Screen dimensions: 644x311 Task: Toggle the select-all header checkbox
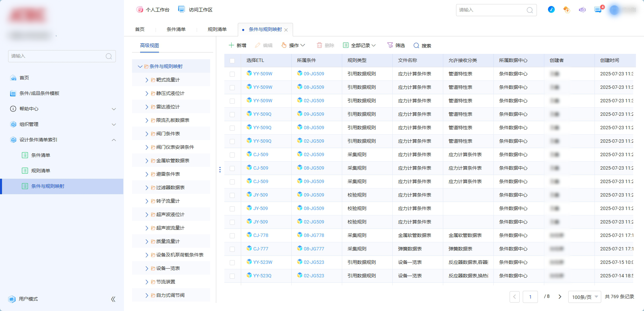pos(232,61)
